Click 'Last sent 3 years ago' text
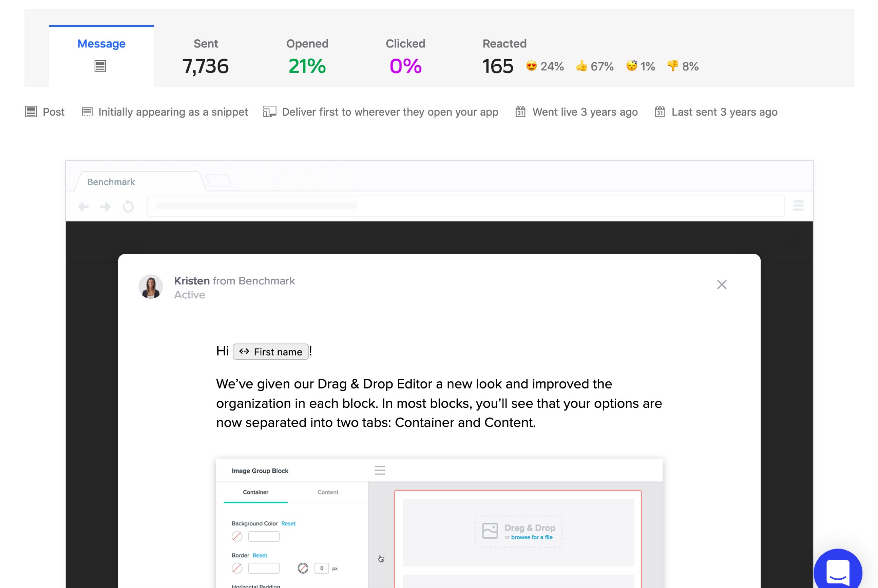The width and height of the screenshot is (878, 588). pyautogui.click(x=724, y=112)
